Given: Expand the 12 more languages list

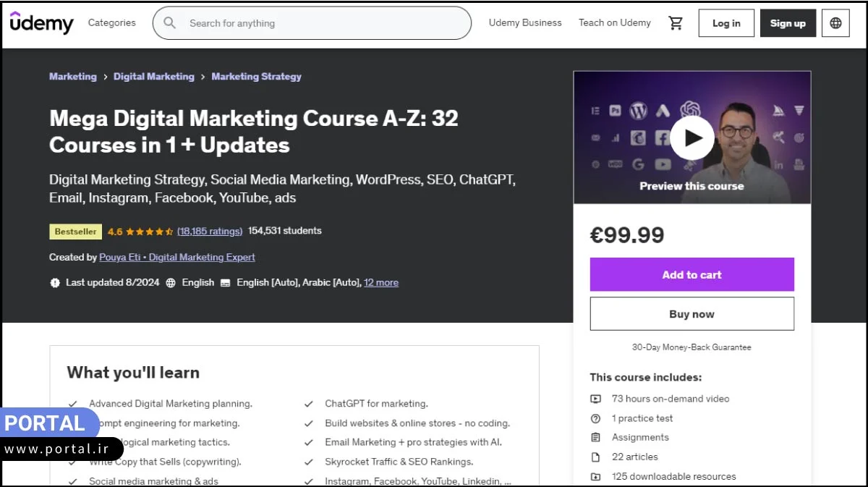Looking at the screenshot, I should tap(381, 282).
